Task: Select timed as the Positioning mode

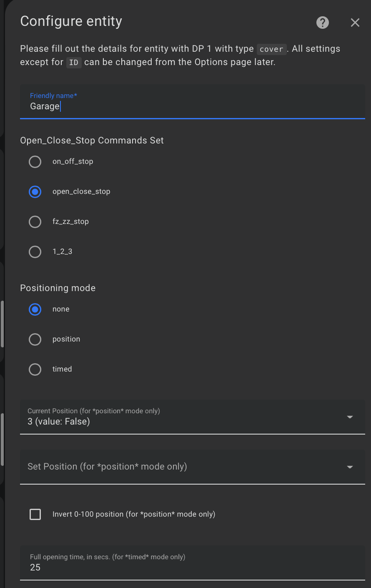Action: coord(35,369)
